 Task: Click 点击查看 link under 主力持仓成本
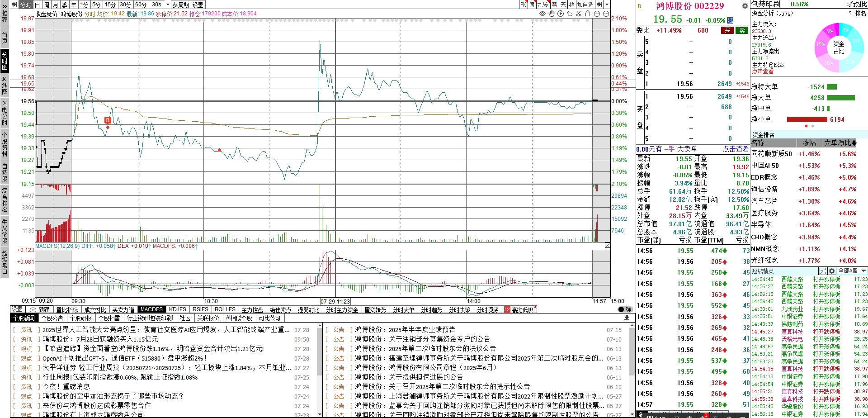point(763,71)
